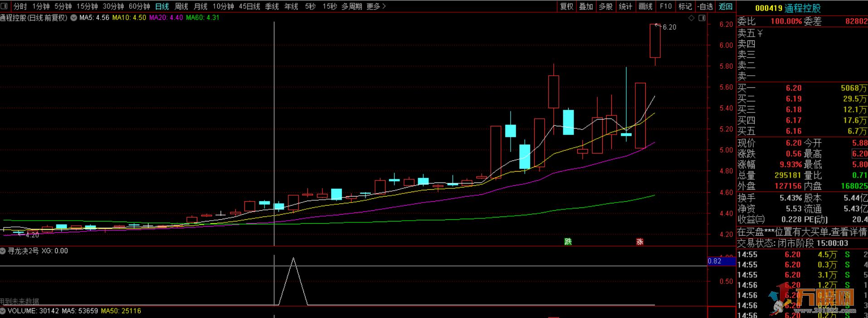Open the 在买盘***位置有大买单,查看详情 notice
The image size is (868, 318).
802,232
